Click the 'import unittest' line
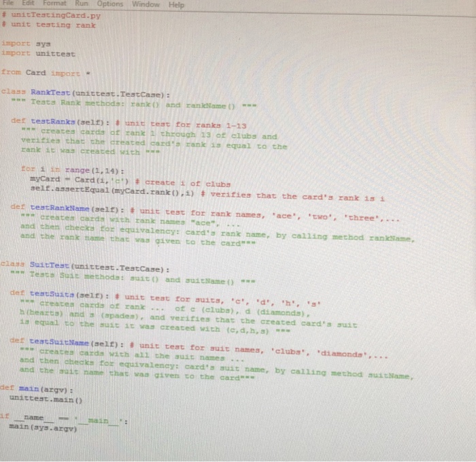The image size is (476, 462). tap(38, 54)
